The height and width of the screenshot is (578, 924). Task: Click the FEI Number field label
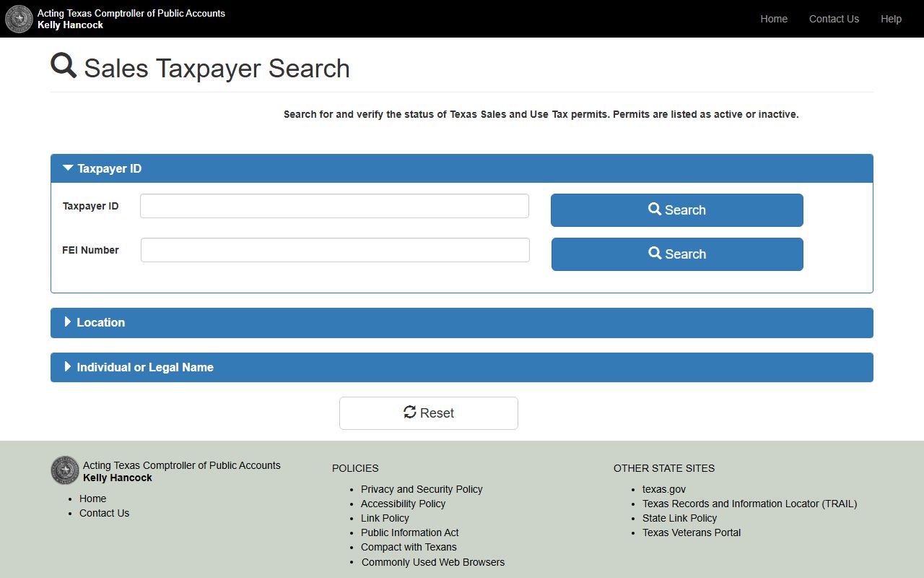point(90,250)
